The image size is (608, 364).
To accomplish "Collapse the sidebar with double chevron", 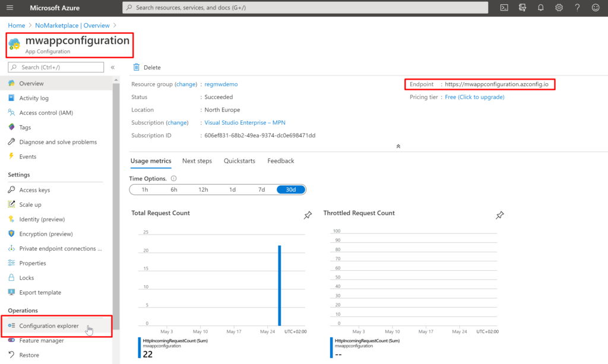I will 113,67.
